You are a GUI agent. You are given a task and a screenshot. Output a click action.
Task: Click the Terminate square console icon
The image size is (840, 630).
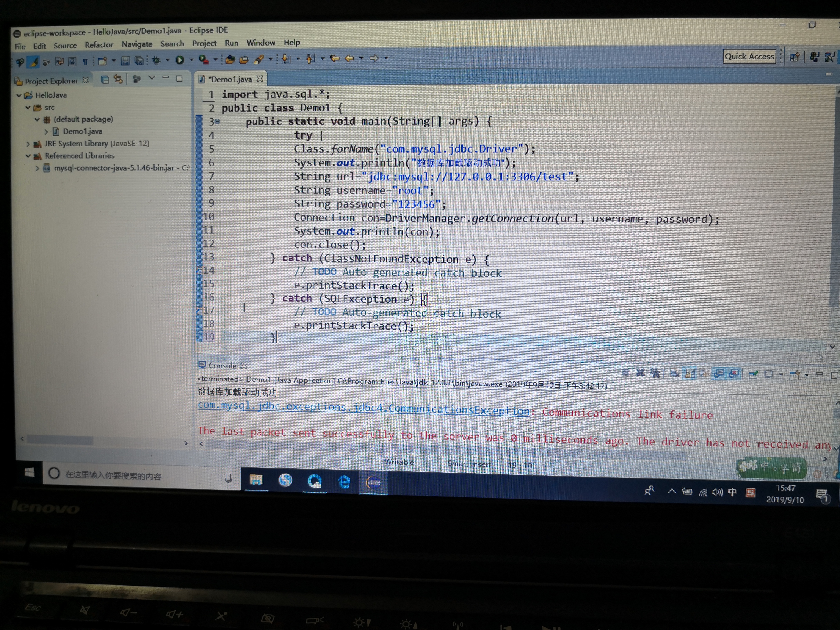625,372
